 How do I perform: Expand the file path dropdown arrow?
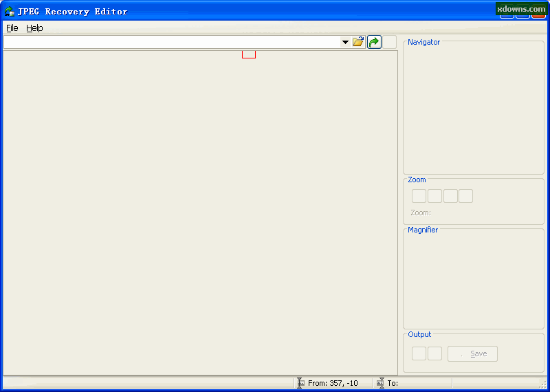(345, 42)
